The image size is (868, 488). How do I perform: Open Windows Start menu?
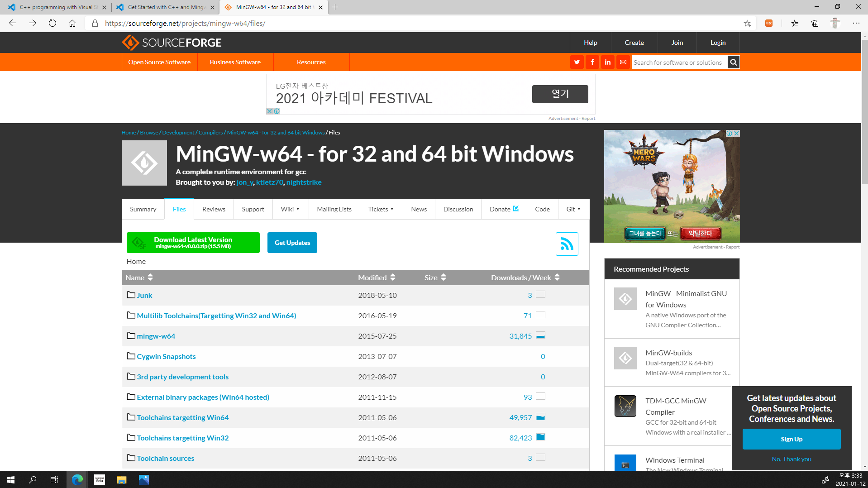click(x=11, y=479)
